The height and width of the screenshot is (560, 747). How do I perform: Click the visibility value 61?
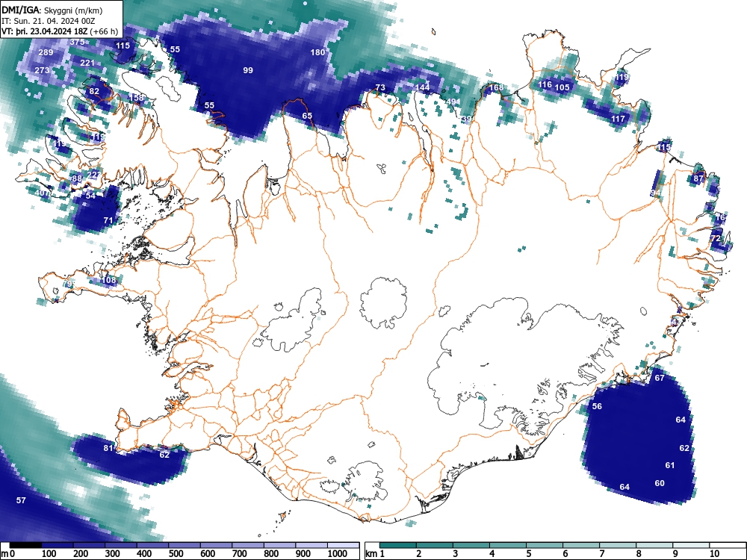click(670, 465)
